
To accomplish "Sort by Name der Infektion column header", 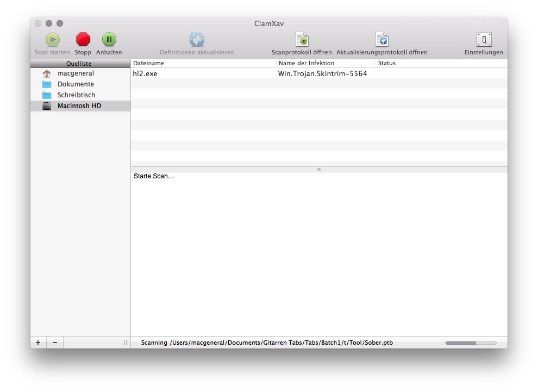I will tap(326, 63).
